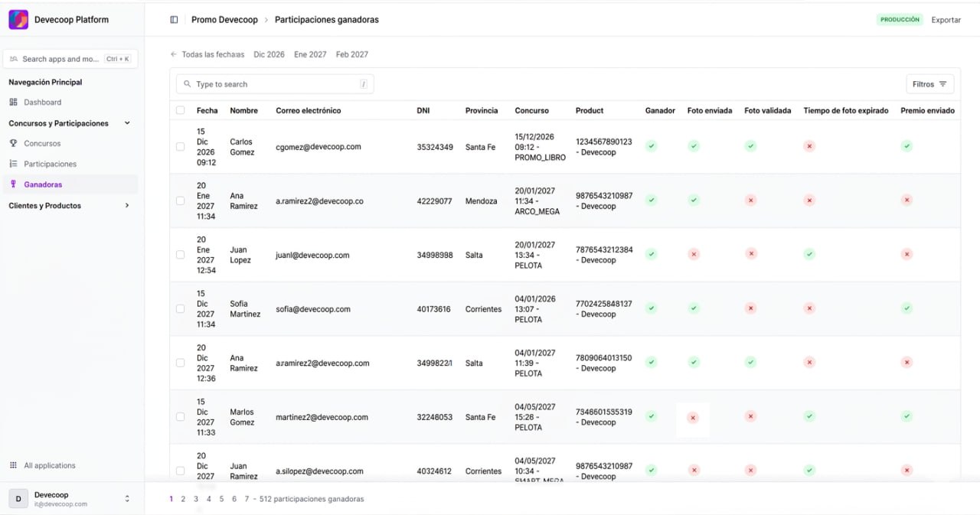Click a.ramirez2@devecoop.co row Premio enviado cross

point(906,200)
